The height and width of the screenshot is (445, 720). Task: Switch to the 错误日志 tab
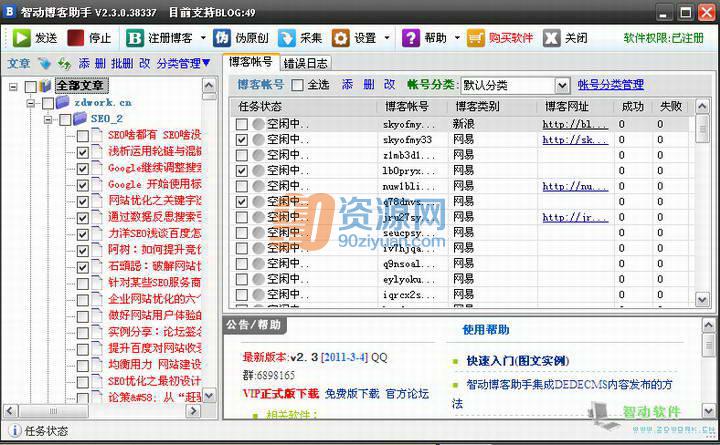click(305, 63)
